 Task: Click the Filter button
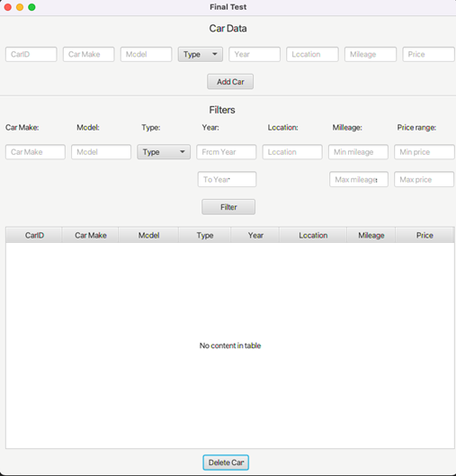click(228, 207)
